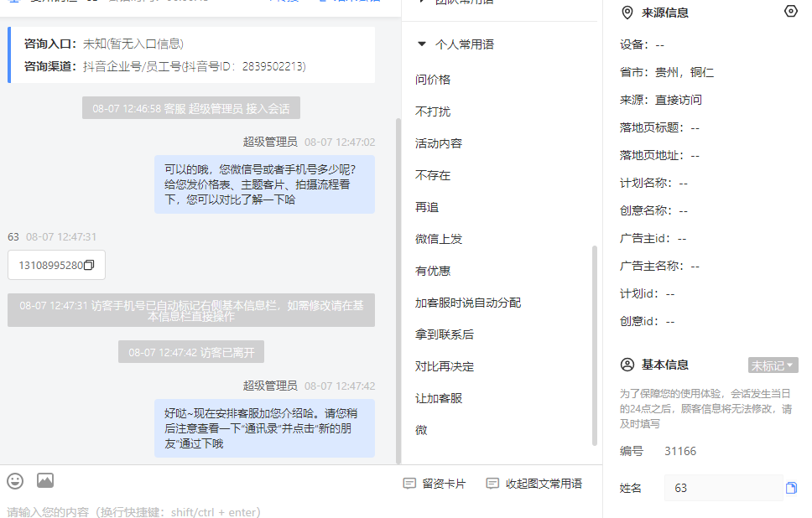Pick the 不存在 quick phrase
Screen dimensions: 812x518
433,175
